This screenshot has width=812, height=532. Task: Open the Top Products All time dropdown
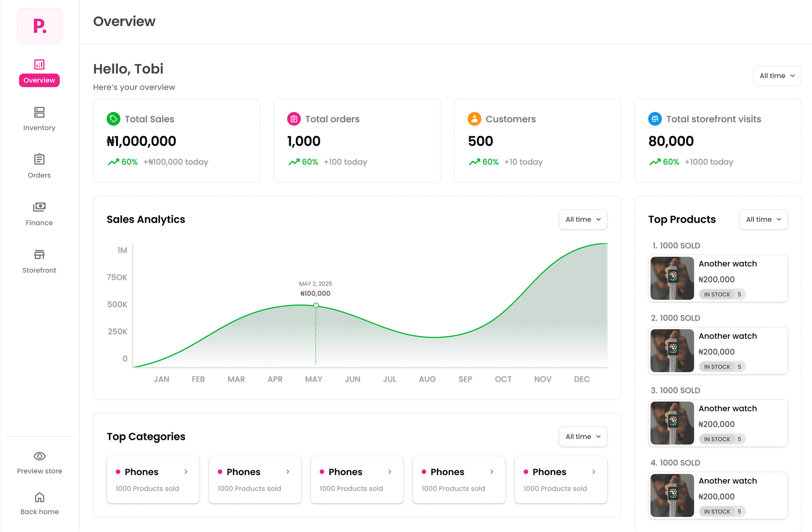click(763, 219)
